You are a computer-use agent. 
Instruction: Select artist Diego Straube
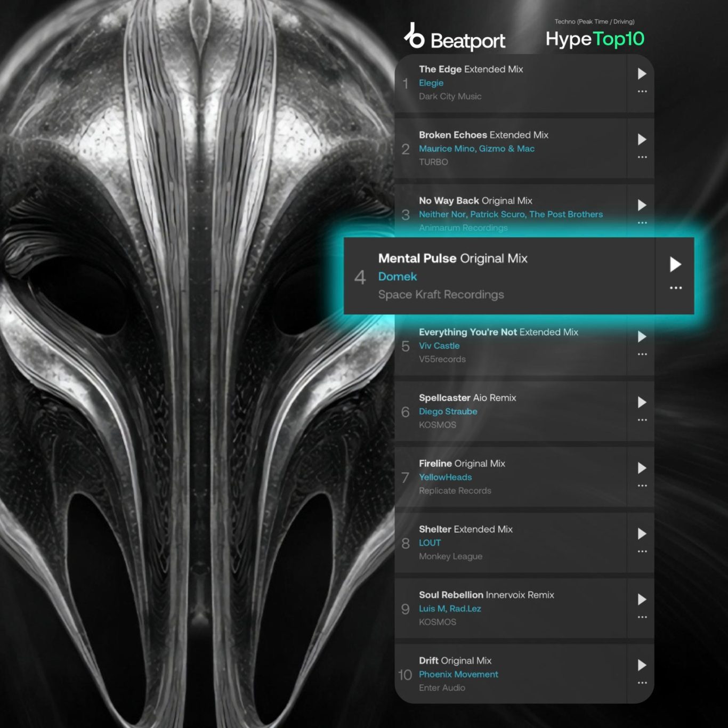coord(448,411)
